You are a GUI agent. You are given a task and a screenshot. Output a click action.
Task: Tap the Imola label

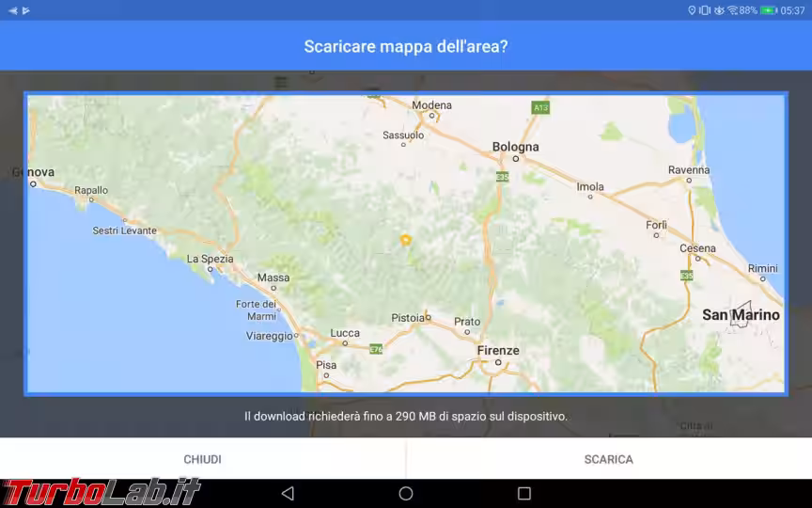click(590, 186)
